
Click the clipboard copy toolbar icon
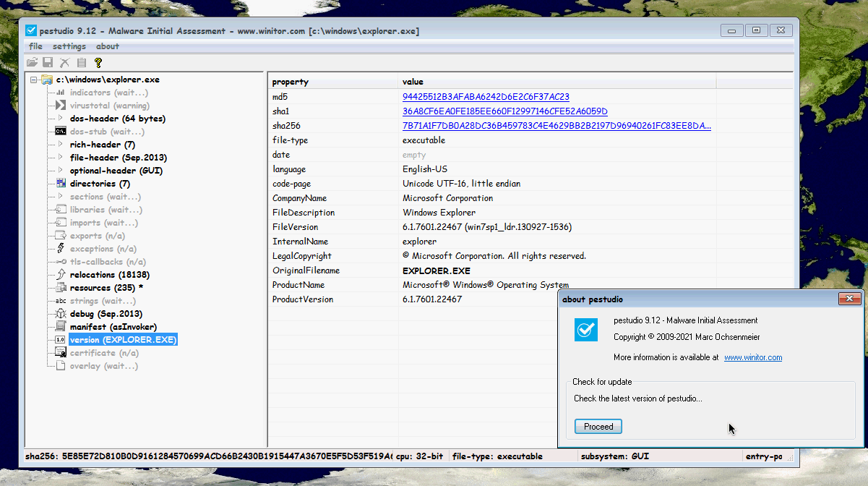[82, 63]
